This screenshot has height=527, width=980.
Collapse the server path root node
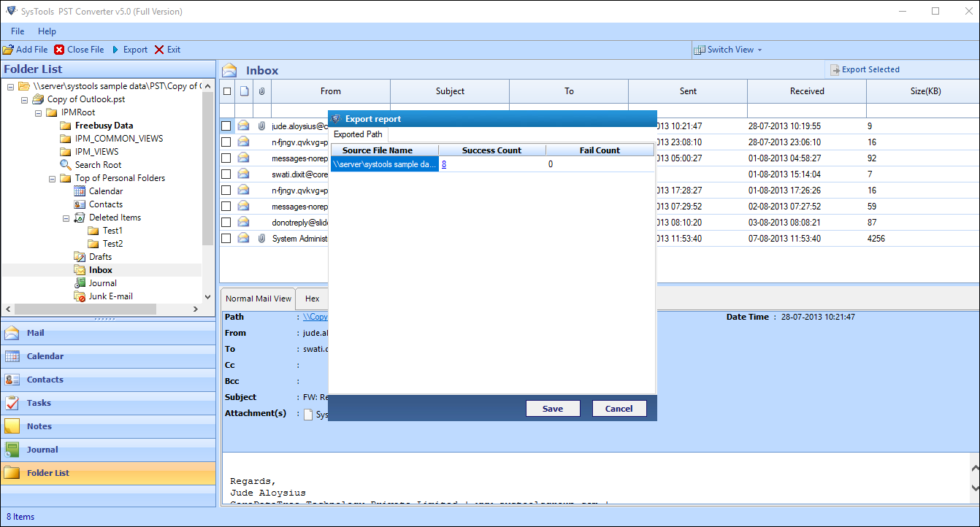coord(10,86)
